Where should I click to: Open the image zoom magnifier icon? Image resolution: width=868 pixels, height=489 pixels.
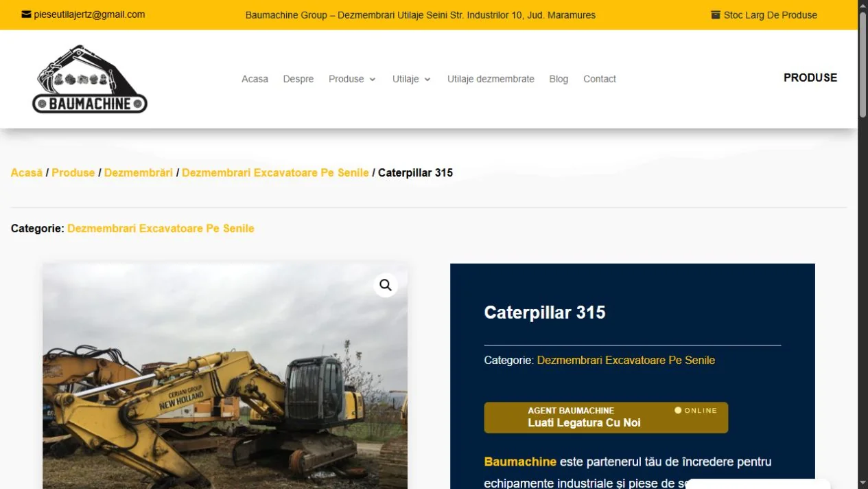tap(386, 285)
